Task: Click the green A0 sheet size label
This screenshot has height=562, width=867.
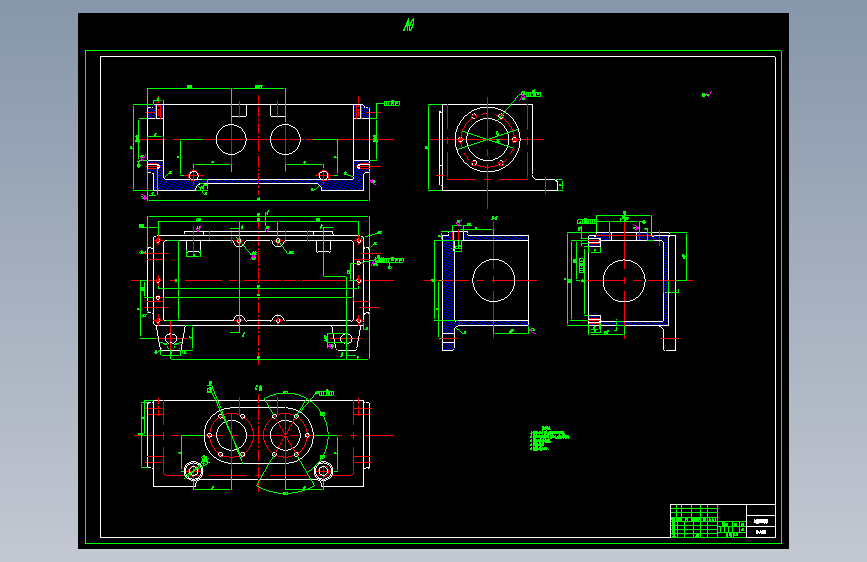Action: 409,25
